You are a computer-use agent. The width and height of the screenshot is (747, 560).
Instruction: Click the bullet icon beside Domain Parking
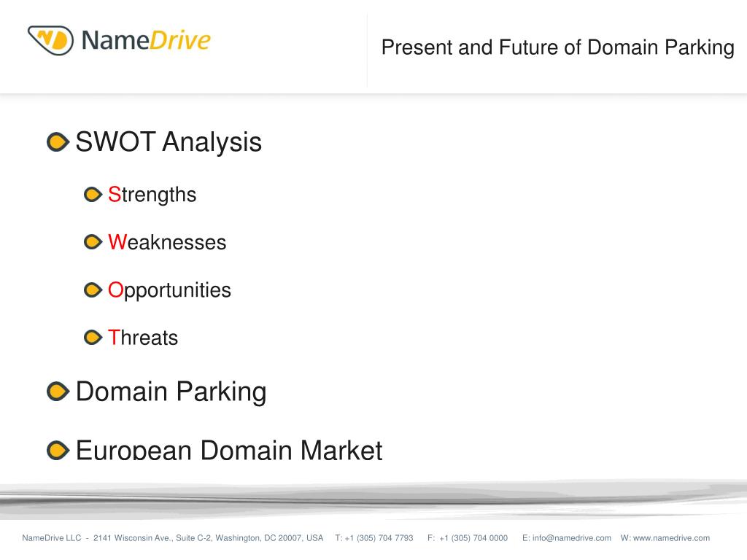58,392
